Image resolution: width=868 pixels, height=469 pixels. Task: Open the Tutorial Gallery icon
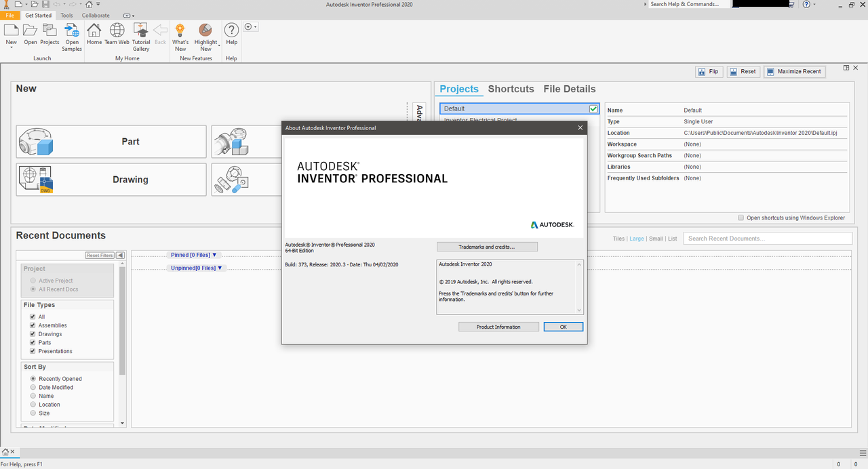click(140, 30)
